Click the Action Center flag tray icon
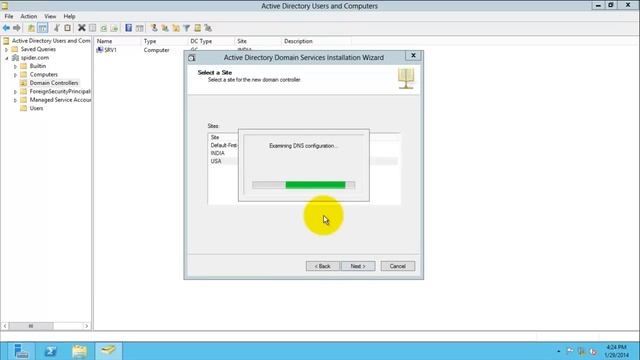 pyautogui.click(x=570, y=351)
